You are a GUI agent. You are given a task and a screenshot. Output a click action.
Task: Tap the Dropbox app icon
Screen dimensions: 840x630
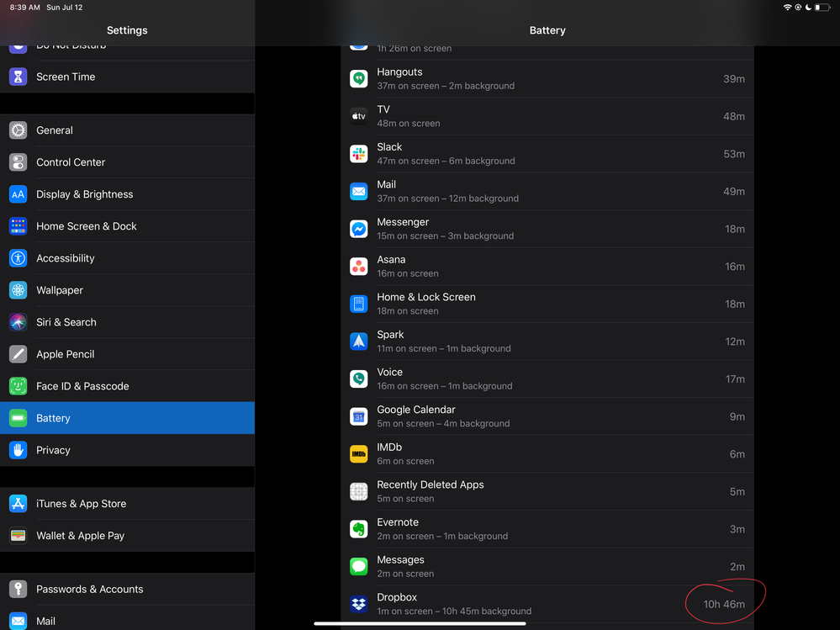(359, 603)
